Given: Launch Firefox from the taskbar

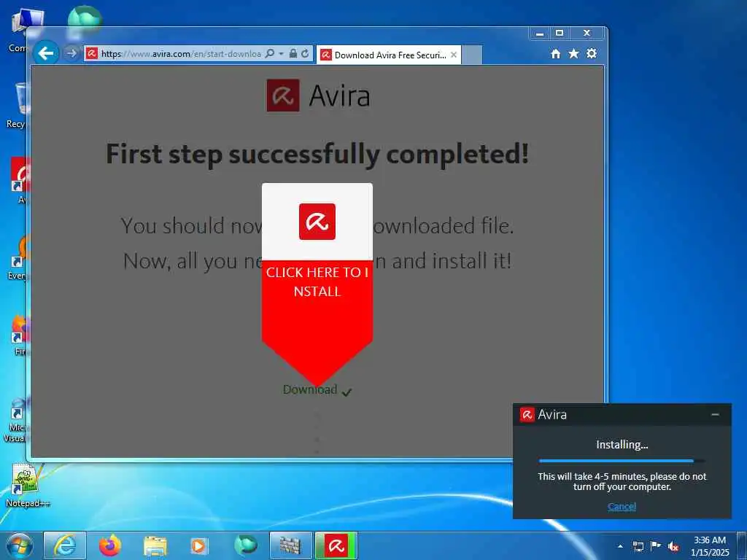Looking at the screenshot, I should point(110,545).
